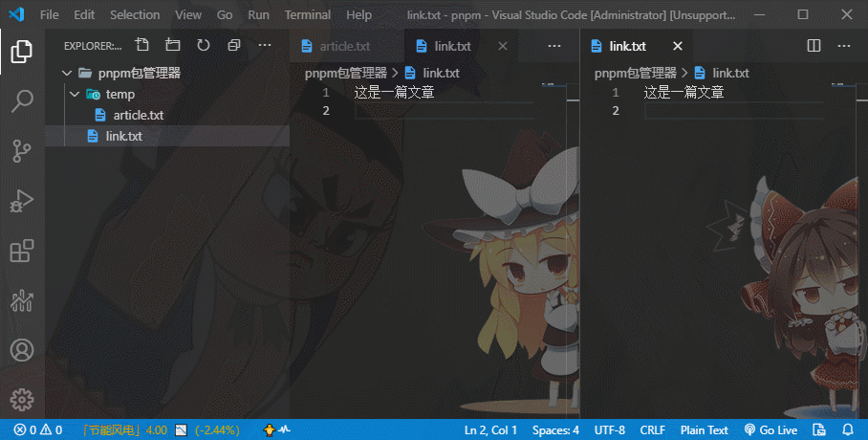Open the Extensions view
This screenshot has height=440, width=868.
pyautogui.click(x=22, y=251)
